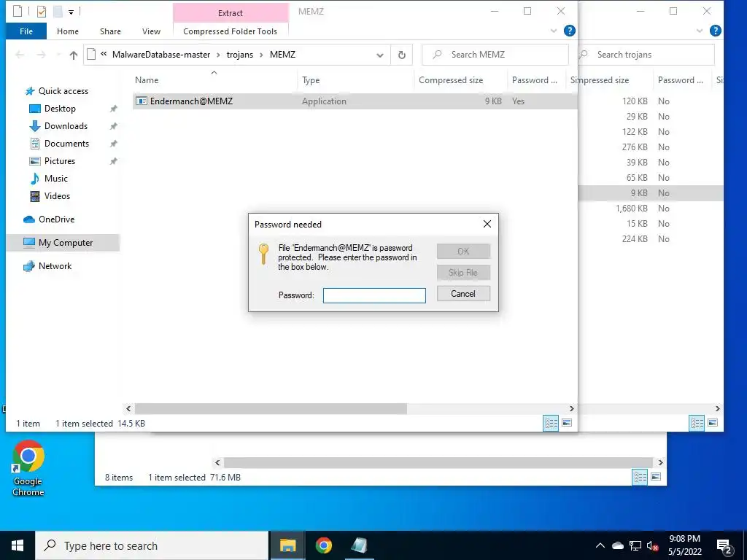Sort by Compressed size column in MEMZ window
The image size is (747, 560).
pos(451,80)
